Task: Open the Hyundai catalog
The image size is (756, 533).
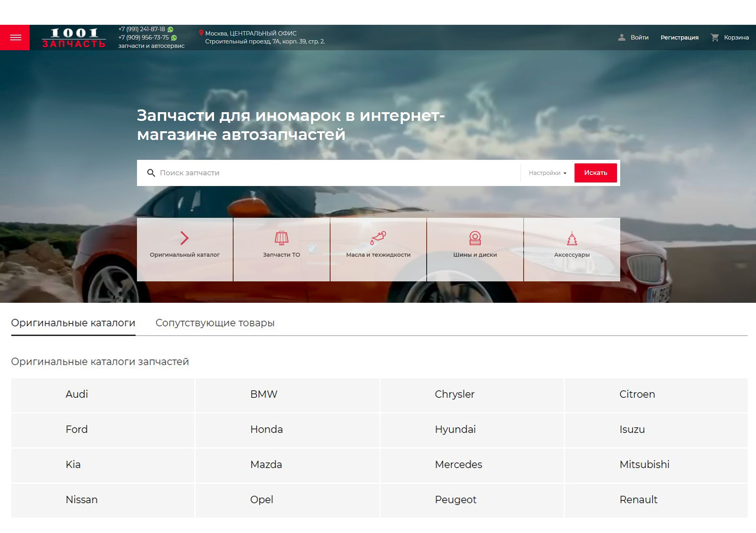Action: coord(472,430)
